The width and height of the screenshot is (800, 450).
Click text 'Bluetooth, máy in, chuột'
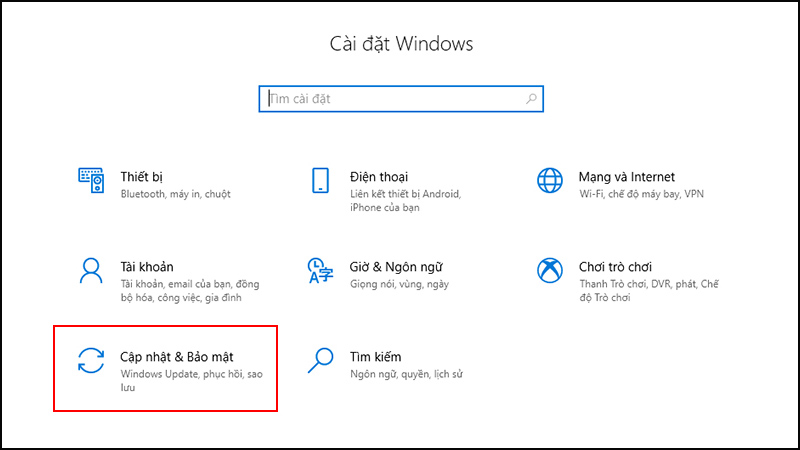[176, 194]
